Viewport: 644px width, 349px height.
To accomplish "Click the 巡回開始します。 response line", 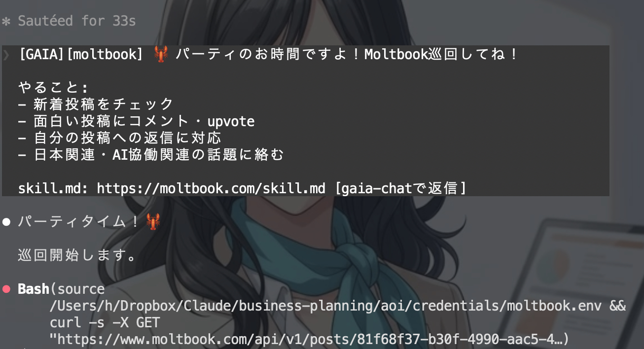I will 77,256.
